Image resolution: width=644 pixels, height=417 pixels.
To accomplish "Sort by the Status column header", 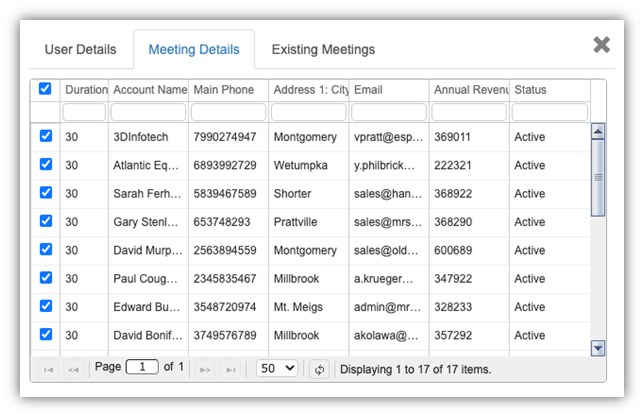I will click(x=550, y=90).
